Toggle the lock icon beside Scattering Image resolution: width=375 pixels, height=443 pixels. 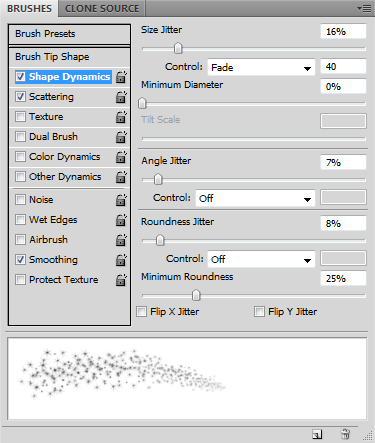point(121,97)
